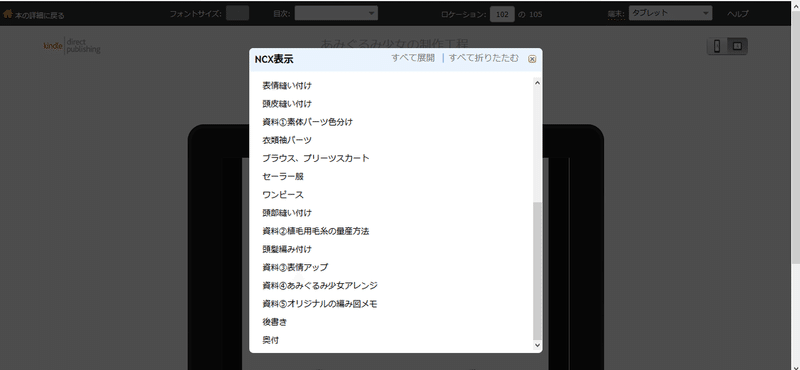Go to 資料①素体パーツ色分け

click(x=307, y=122)
